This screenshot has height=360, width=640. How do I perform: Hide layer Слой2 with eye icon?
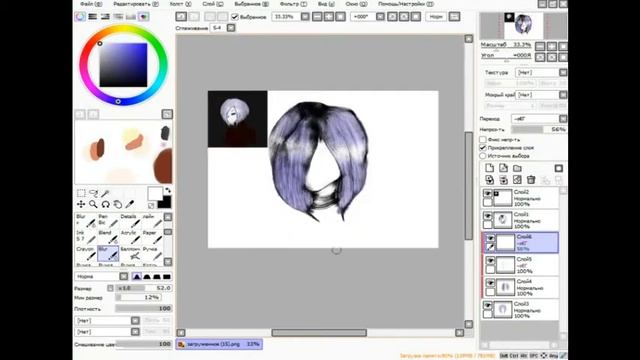(x=487, y=193)
